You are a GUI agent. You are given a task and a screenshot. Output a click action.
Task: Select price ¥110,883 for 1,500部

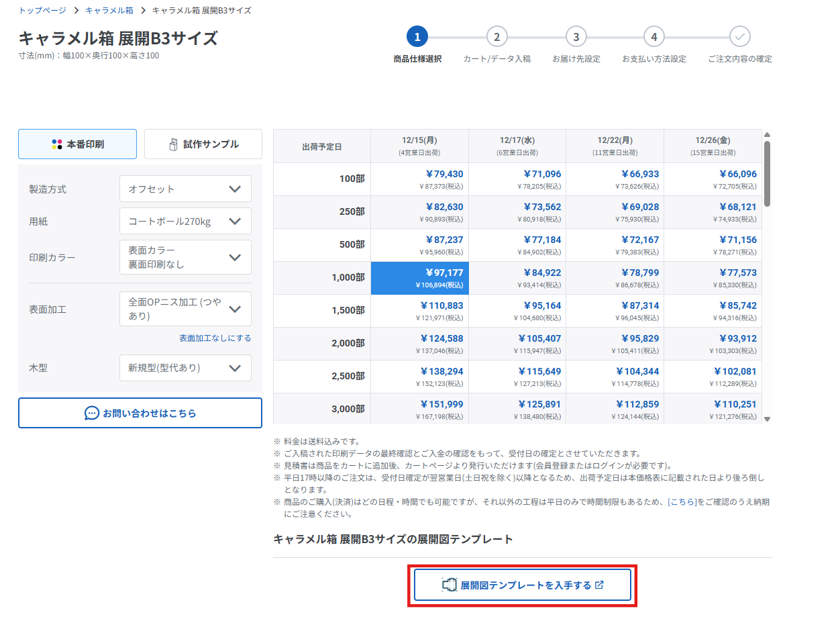[419, 311]
